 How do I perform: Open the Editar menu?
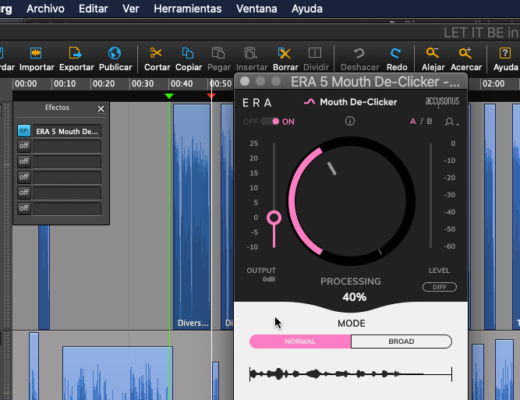pos(93,8)
